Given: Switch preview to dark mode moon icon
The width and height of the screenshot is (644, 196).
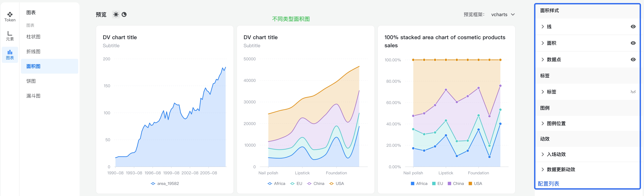Looking at the screenshot, I should [x=124, y=14].
